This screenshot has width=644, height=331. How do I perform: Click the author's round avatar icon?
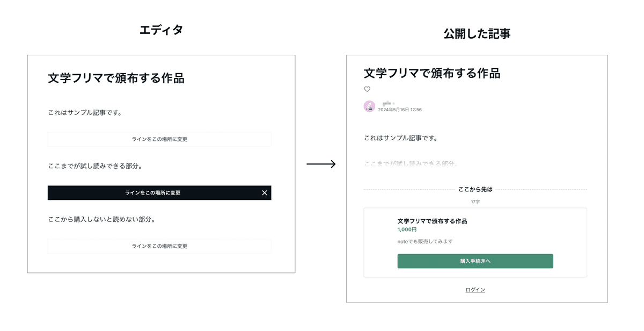click(x=369, y=106)
